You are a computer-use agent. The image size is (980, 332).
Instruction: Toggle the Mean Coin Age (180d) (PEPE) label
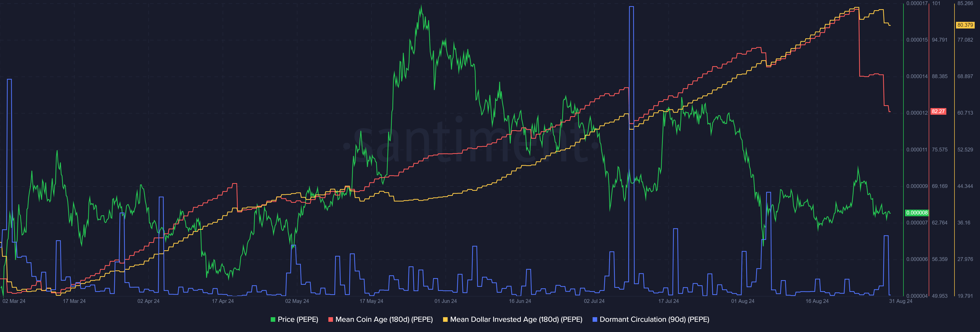click(x=384, y=319)
